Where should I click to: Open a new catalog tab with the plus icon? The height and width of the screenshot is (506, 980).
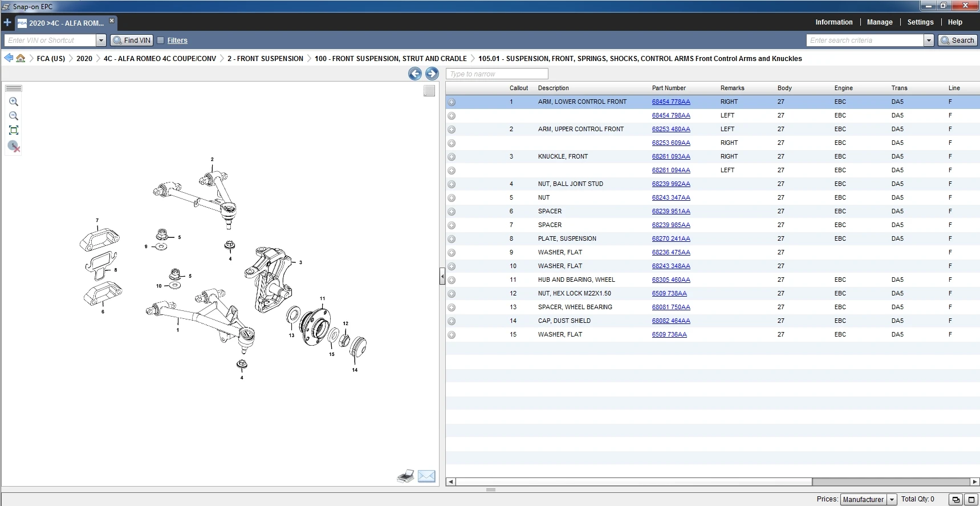point(7,23)
